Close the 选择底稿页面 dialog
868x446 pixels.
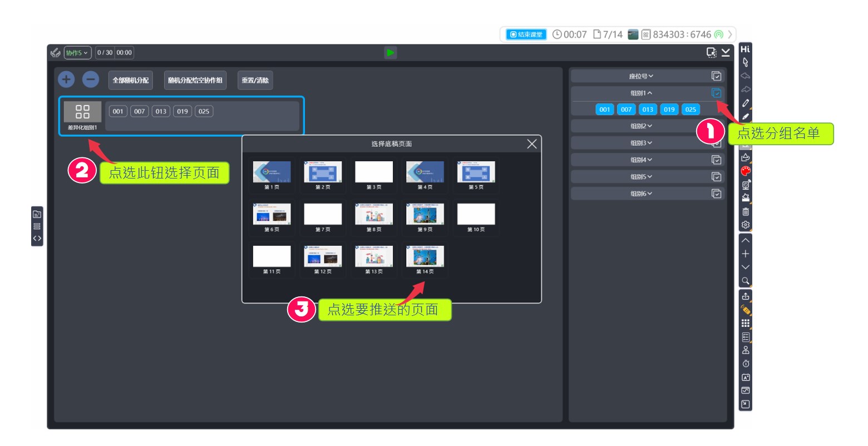(x=531, y=144)
